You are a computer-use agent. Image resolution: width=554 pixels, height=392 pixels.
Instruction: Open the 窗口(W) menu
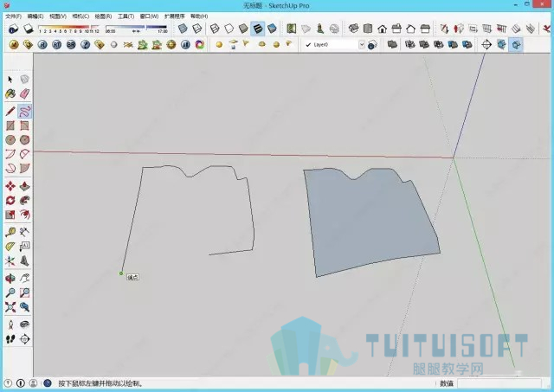point(149,16)
